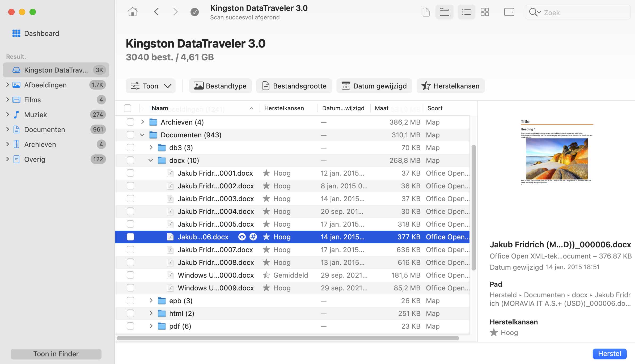Expand the html (2) folder
635x364 pixels.
(151, 313)
